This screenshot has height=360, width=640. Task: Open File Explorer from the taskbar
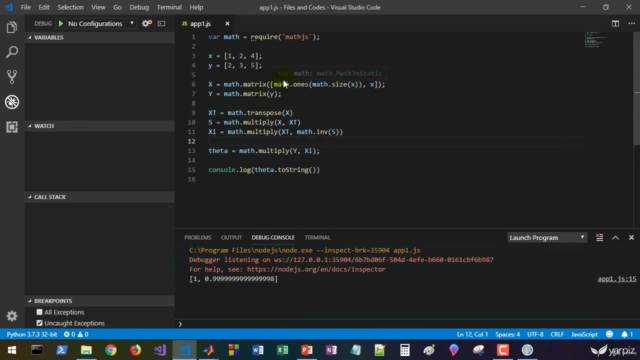86,350
